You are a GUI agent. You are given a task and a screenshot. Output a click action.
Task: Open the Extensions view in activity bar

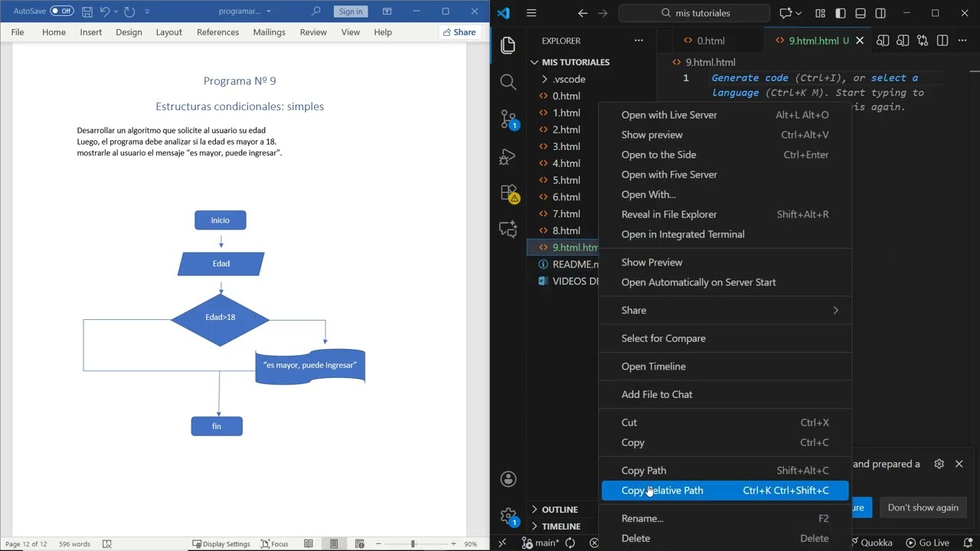509,193
